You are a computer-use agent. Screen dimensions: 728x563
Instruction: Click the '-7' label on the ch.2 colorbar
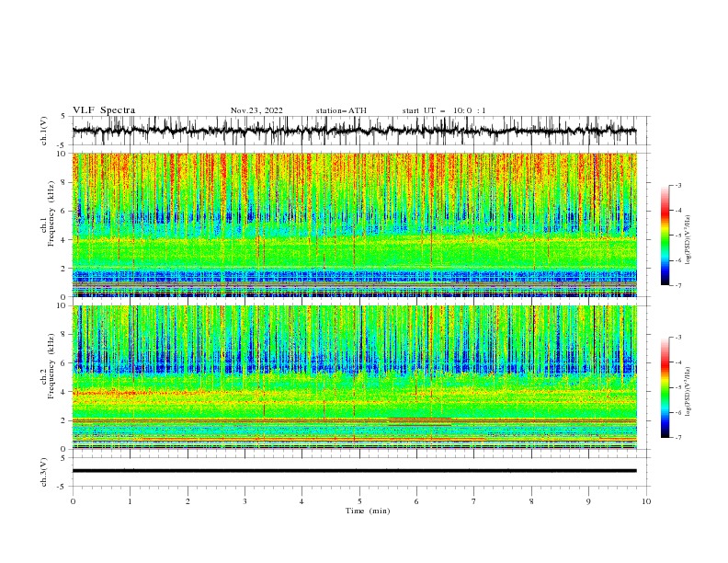tap(677, 438)
